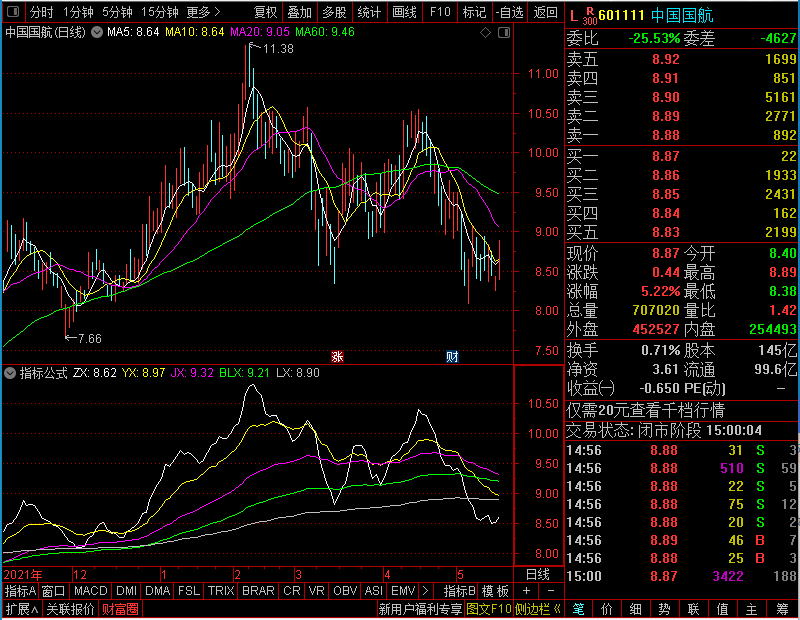This screenshot has width=800, height=620.
Task: Open 多股 multi-stock view
Action: click(x=334, y=12)
